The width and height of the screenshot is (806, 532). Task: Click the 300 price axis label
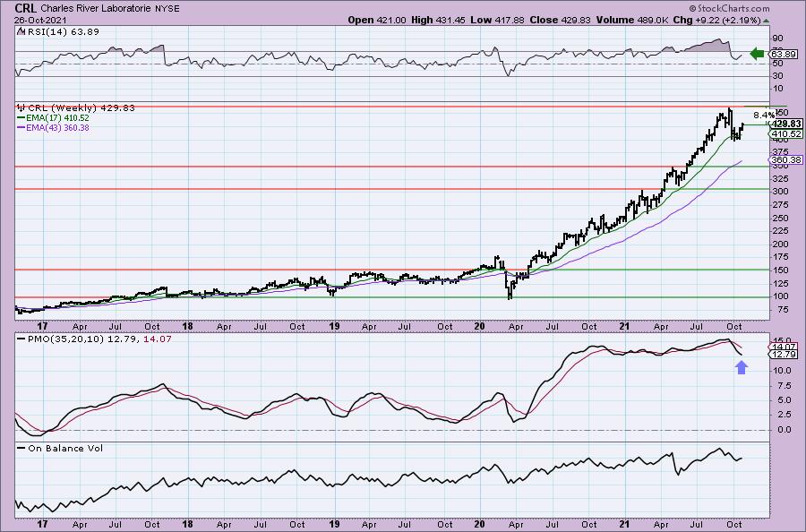[x=780, y=191]
